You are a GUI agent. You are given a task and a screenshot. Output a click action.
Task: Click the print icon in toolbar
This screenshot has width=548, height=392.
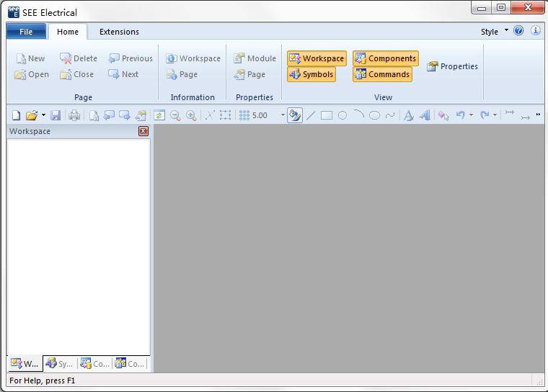[74, 115]
